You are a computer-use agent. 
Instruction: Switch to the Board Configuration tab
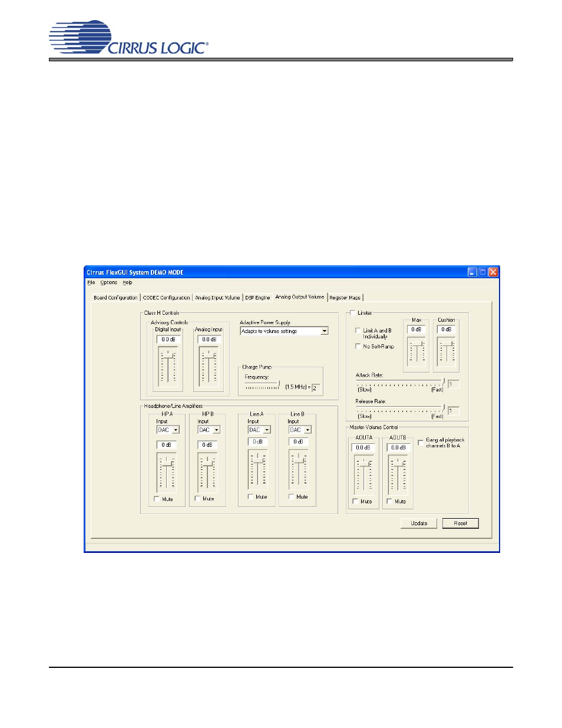point(115,298)
